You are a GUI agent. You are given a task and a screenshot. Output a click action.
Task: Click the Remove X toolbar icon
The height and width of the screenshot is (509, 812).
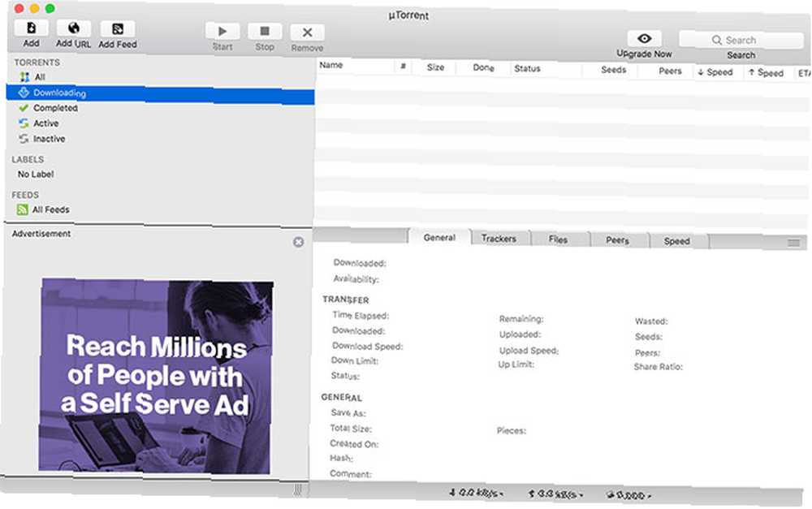coord(307,32)
